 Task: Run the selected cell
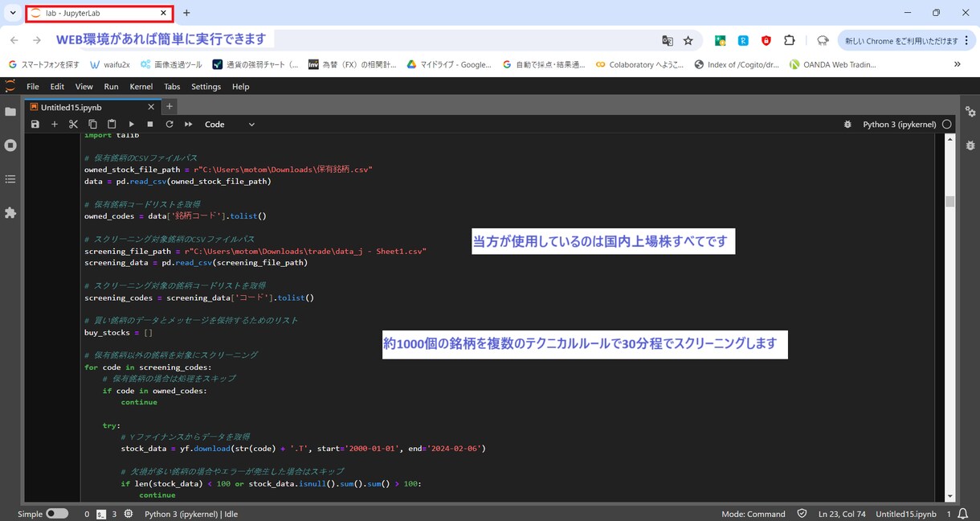point(131,125)
